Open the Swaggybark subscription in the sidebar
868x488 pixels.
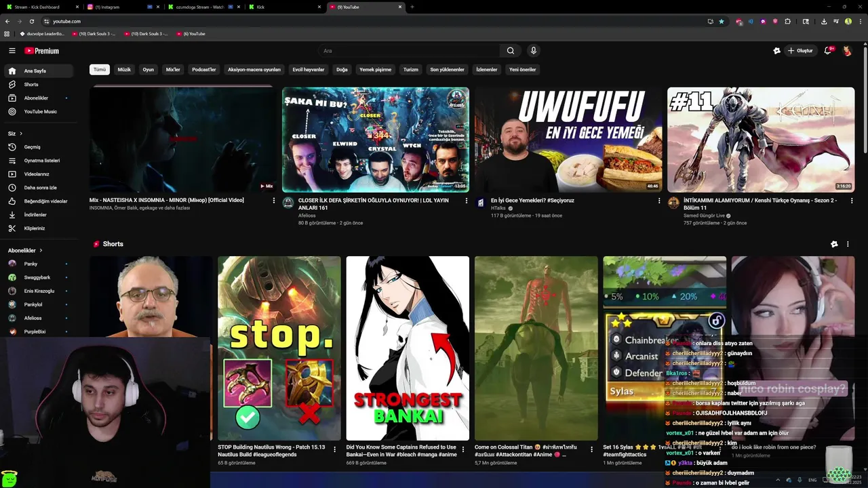tap(39, 277)
